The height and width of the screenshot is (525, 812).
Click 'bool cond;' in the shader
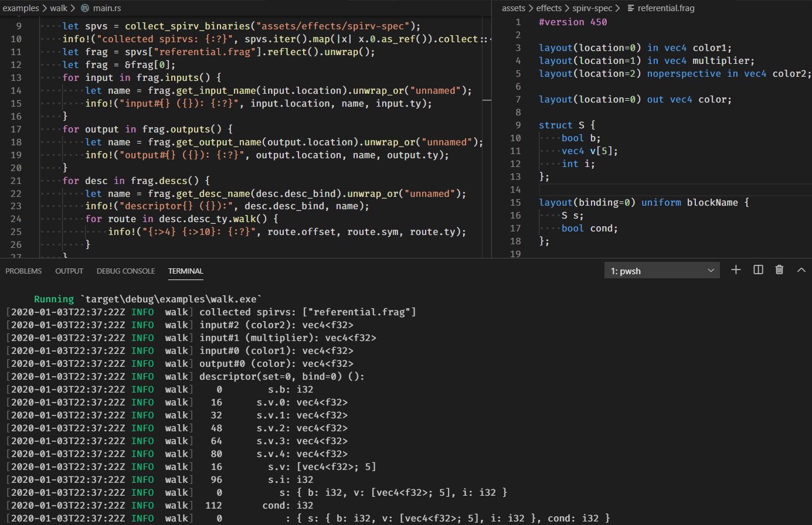click(590, 228)
